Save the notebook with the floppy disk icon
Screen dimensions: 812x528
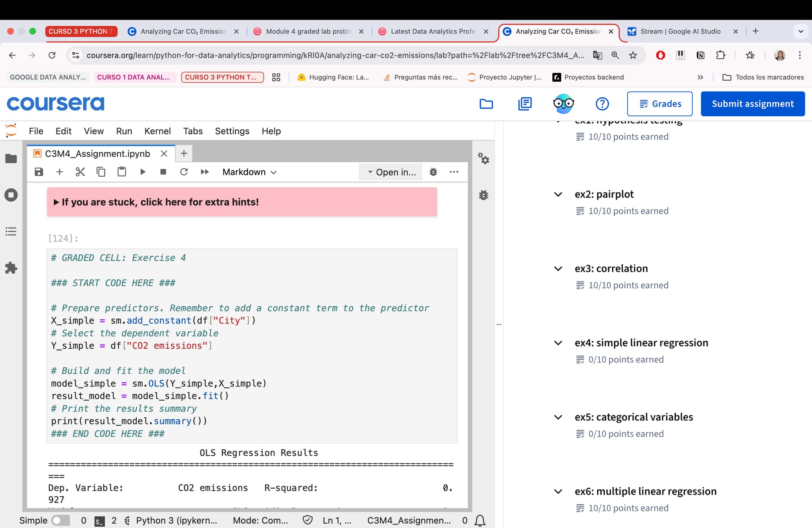click(39, 172)
